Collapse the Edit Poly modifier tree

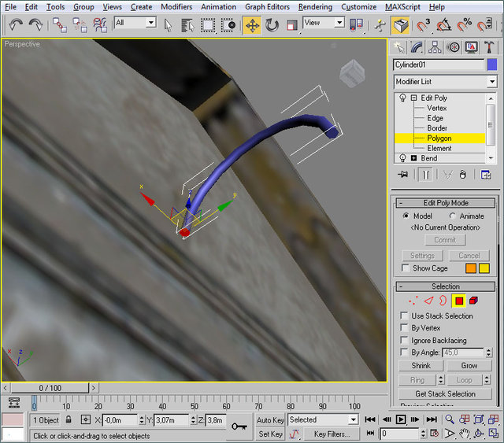pyautogui.click(x=413, y=98)
